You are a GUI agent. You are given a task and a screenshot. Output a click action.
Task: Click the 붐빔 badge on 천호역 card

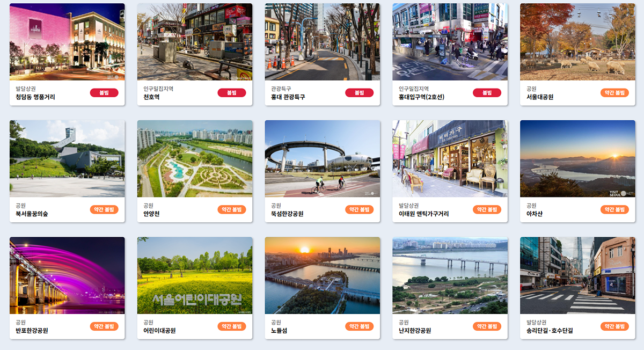[232, 93]
